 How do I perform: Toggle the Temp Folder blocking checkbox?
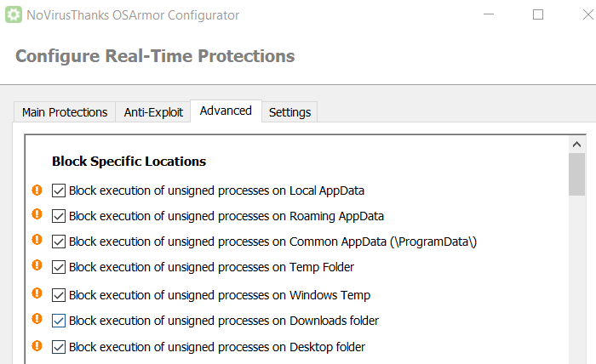(x=59, y=267)
